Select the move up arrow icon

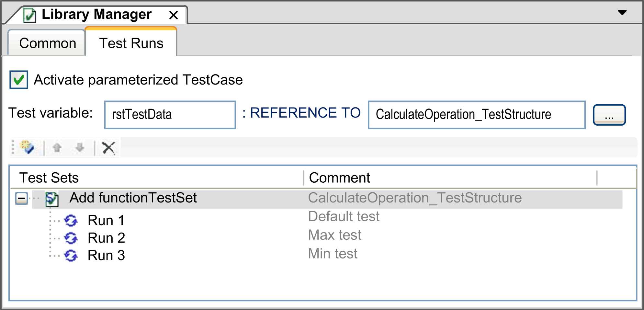coord(58,147)
